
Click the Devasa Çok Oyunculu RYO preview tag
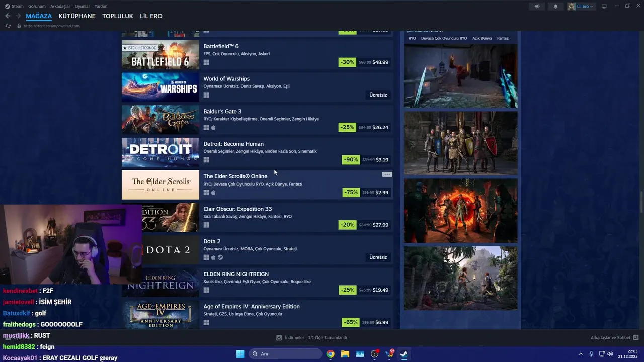(444, 38)
